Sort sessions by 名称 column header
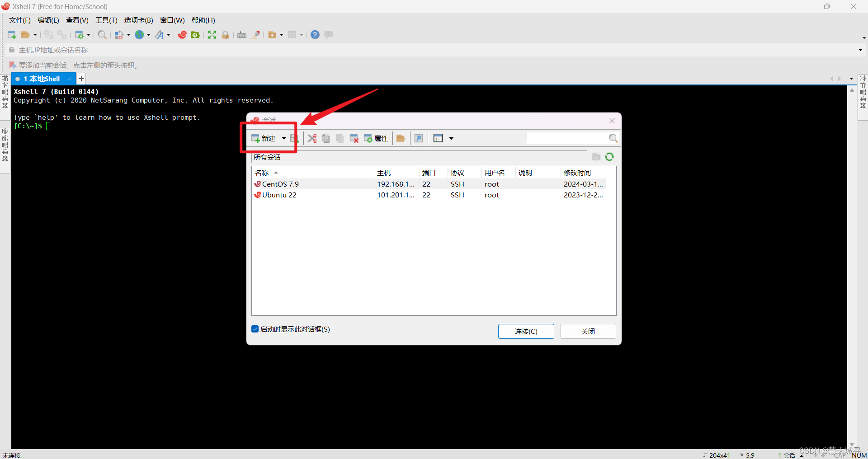868x459 pixels. pos(313,173)
